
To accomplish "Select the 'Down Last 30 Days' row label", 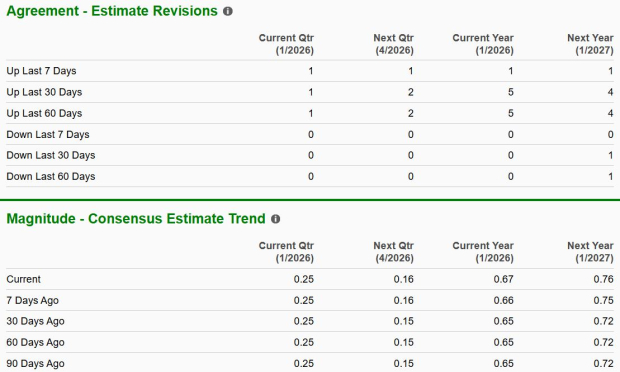I will tap(51, 155).
